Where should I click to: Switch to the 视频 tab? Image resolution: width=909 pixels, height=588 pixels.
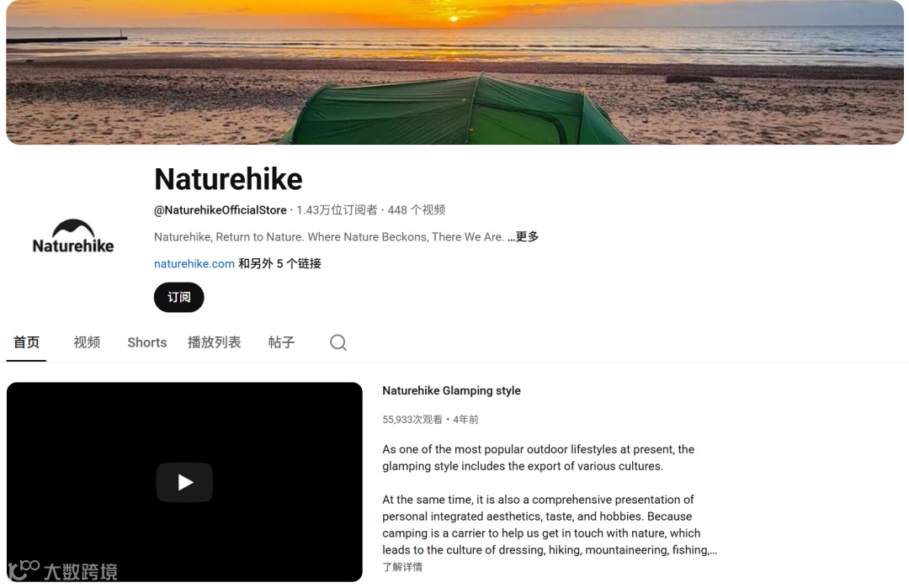pyautogui.click(x=87, y=342)
